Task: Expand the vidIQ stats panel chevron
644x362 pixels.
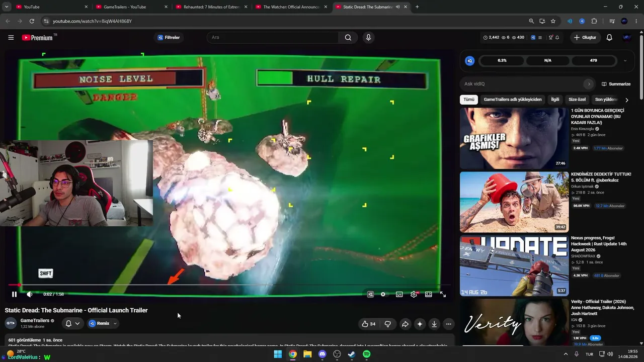Action: coord(625,60)
